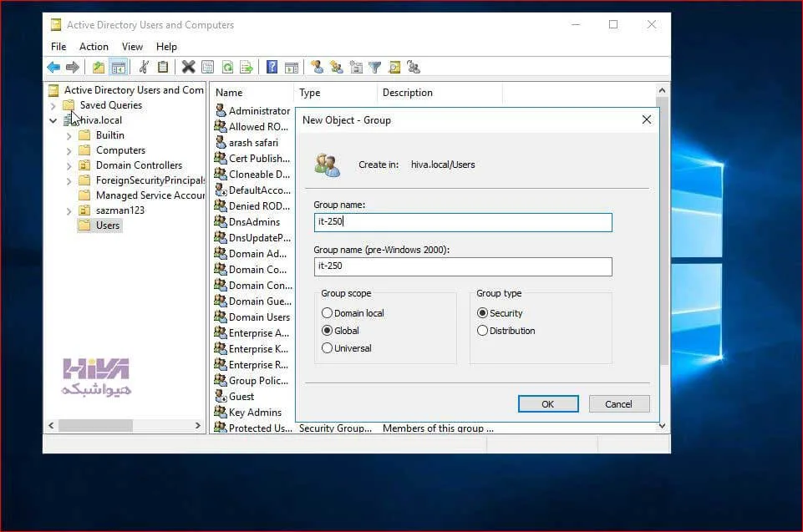This screenshot has width=803, height=532.
Task: Open the File menu
Action: tap(58, 47)
